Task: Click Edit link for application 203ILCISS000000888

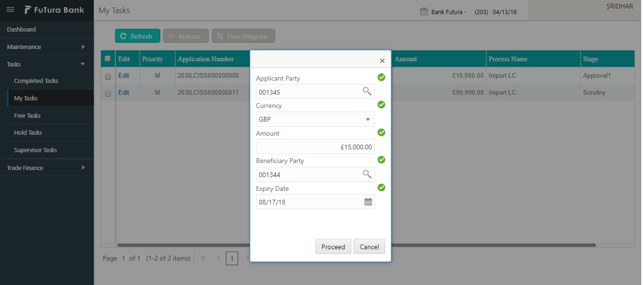Action: click(124, 75)
